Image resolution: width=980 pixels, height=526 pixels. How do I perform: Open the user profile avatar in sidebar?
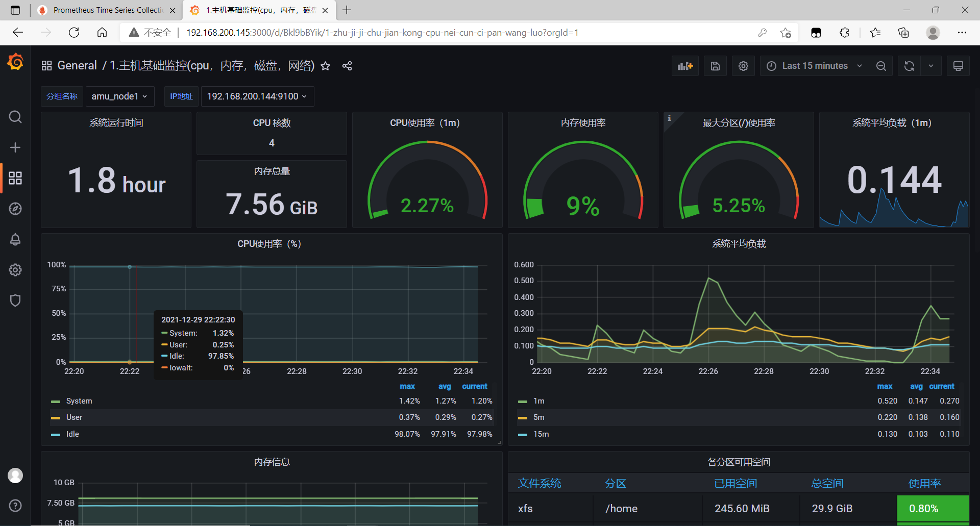[15, 475]
